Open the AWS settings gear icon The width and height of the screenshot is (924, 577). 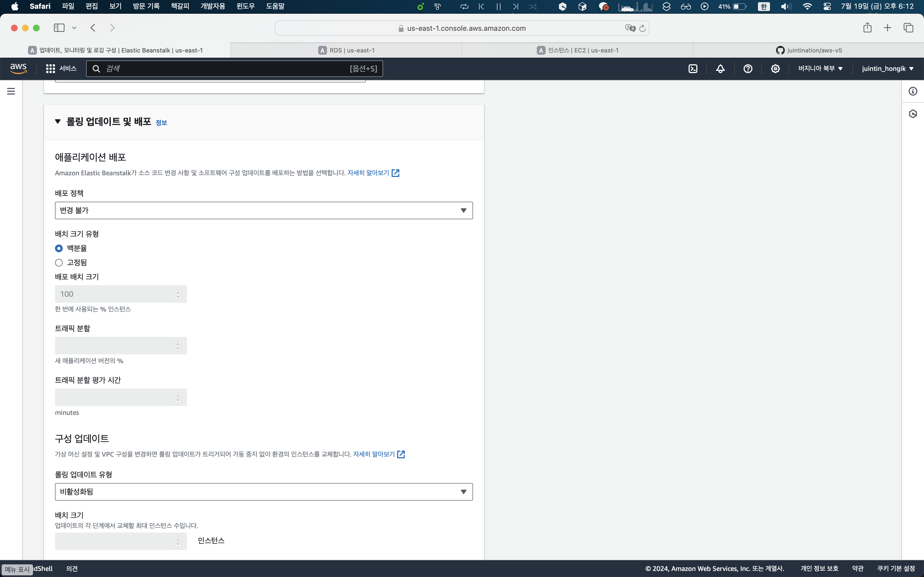(775, 69)
